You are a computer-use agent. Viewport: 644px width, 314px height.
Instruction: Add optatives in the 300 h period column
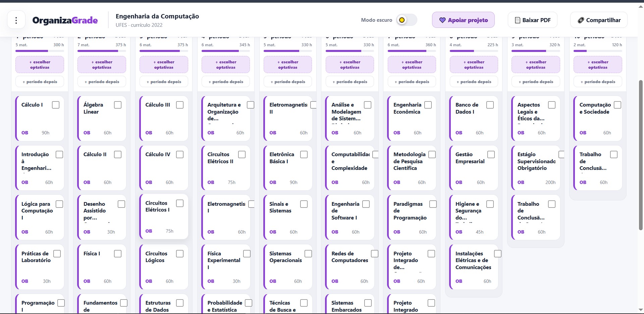pyautogui.click(x=40, y=65)
